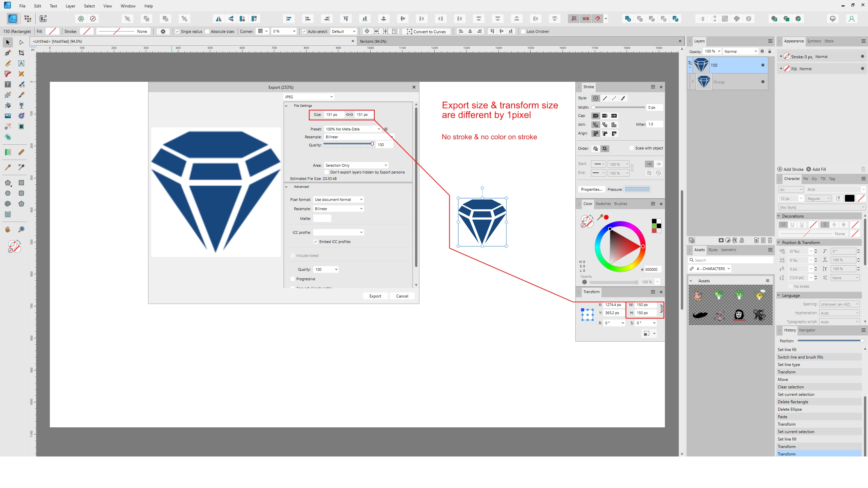Viewport: 868px width, 488px height.
Task: Open the Preset dropdown in the Export dialog
Action: point(353,129)
